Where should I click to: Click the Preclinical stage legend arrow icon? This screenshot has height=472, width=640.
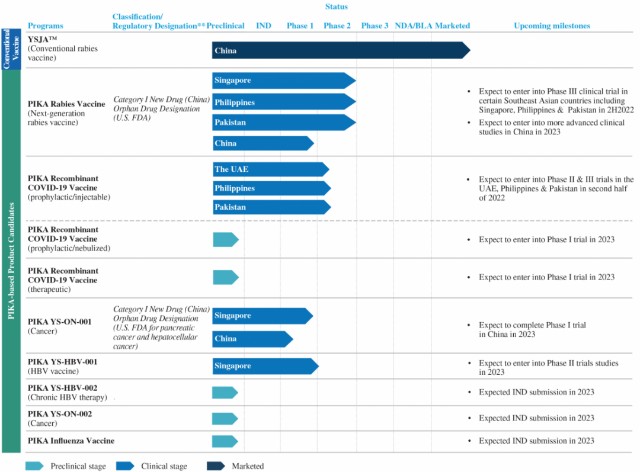35,464
